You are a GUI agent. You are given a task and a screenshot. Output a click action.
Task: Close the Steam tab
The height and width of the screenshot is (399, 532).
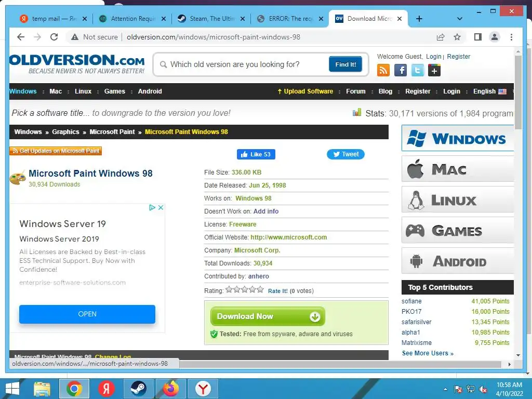(x=243, y=19)
